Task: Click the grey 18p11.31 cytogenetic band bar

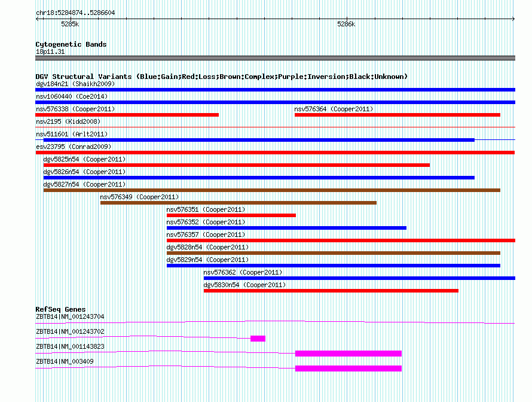Action: click(275, 58)
